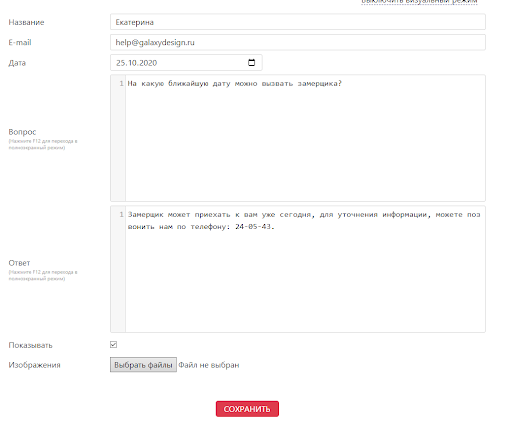Viewport: 512px width, 423px height.
Task: Click the question text about замерщика
Action: [x=235, y=83]
